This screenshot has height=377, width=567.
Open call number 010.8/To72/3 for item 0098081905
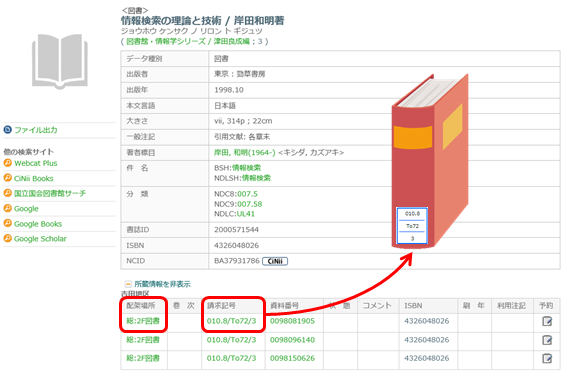click(231, 321)
